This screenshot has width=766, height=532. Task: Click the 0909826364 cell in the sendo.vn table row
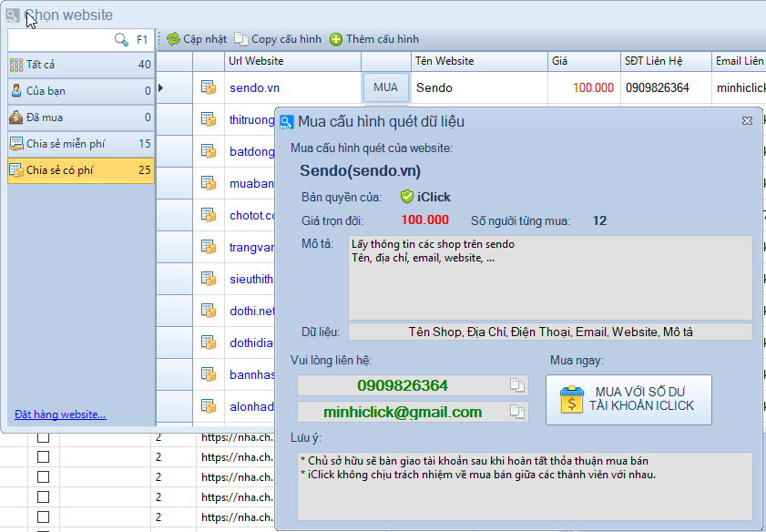point(666,88)
